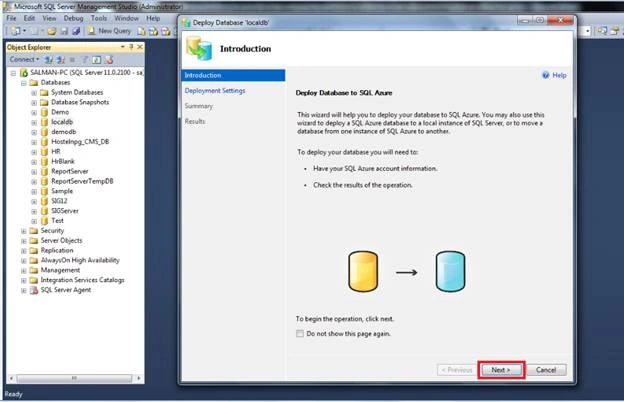Select the demodb database
This screenshot has height=402, width=624.
tap(64, 132)
